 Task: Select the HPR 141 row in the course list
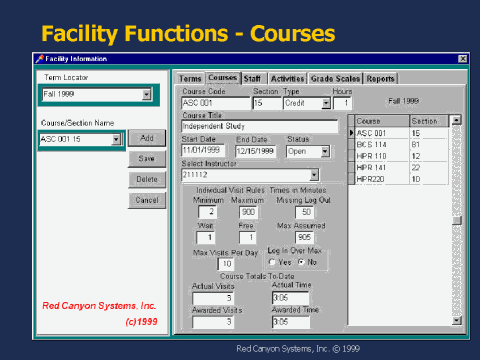pyautogui.click(x=398, y=167)
